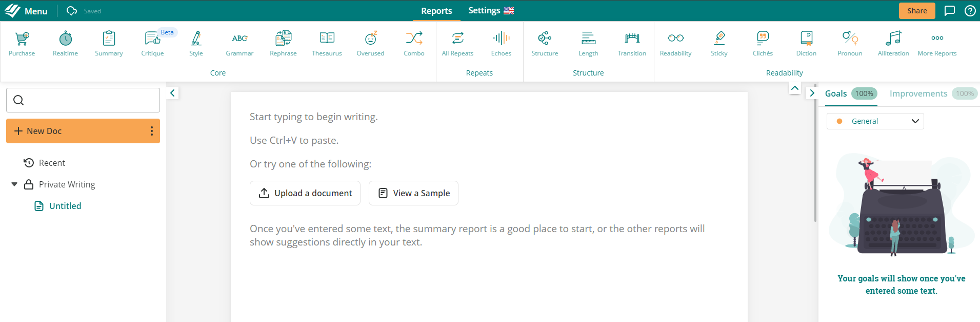980x322 pixels.
Task: Collapse the Private Writing folder arrow
Action: [14, 184]
